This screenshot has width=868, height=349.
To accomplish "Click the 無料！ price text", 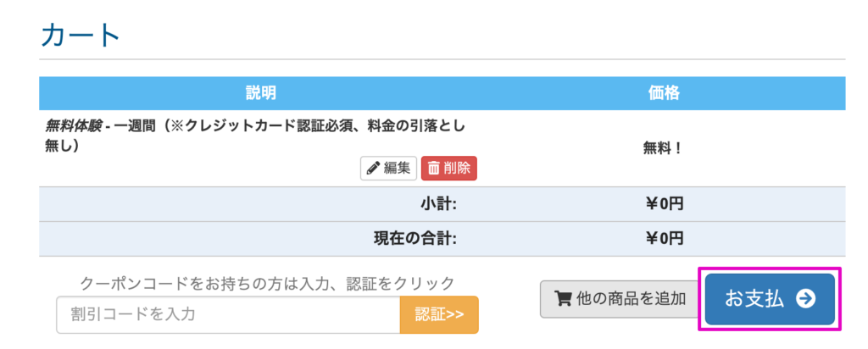I will click(x=664, y=147).
